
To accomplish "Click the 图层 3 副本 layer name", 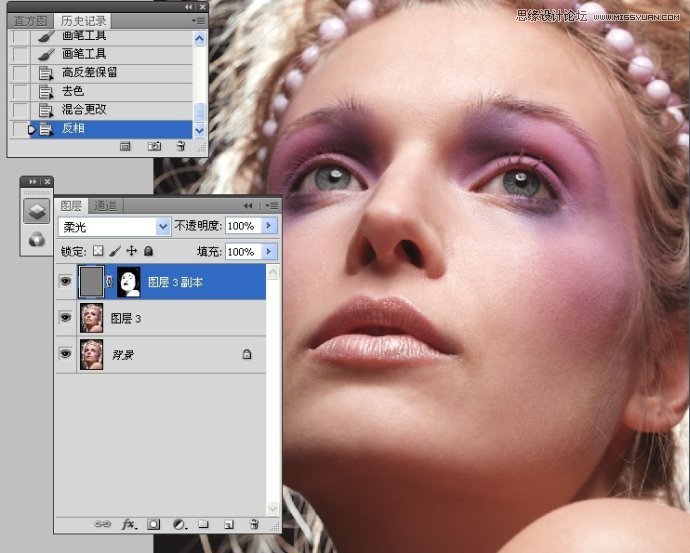I will click(x=175, y=282).
